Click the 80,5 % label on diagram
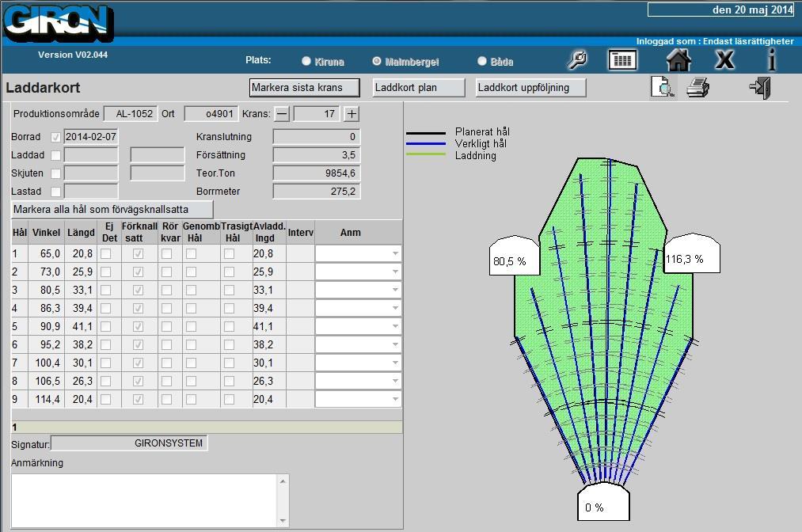The image size is (802, 532). [509, 261]
